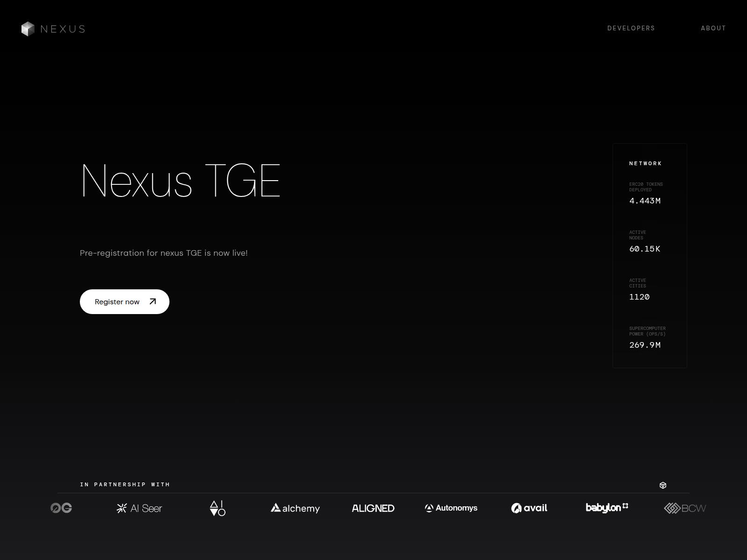Click the 1120 active cities value
The height and width of the screenshot is (560, 747).
click(x=639, y=297)
